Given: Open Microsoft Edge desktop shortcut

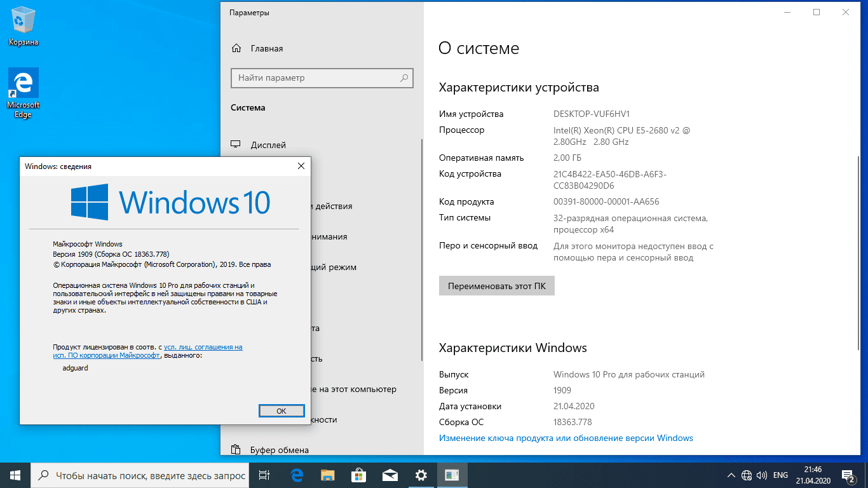Looking at the screenshot, I should pos(23,93).
